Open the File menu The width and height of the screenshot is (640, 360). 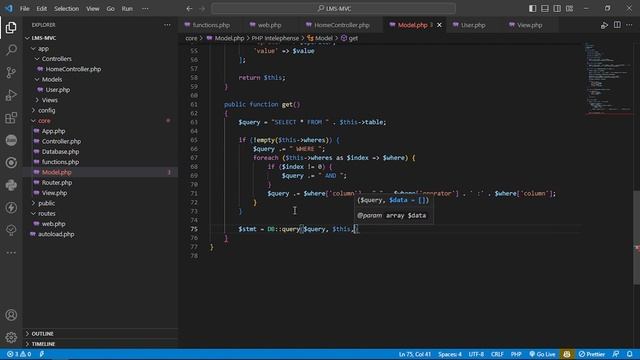24,9
